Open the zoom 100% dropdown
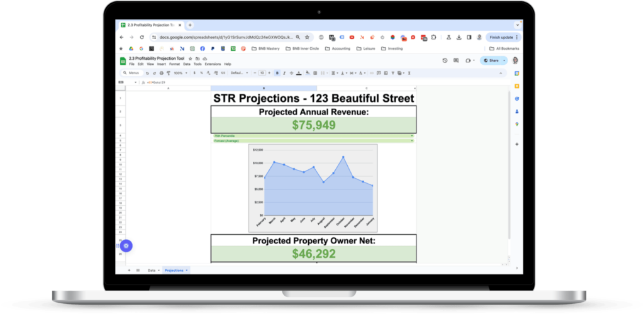This screenshot has width=644, height=314. (179, 73)
